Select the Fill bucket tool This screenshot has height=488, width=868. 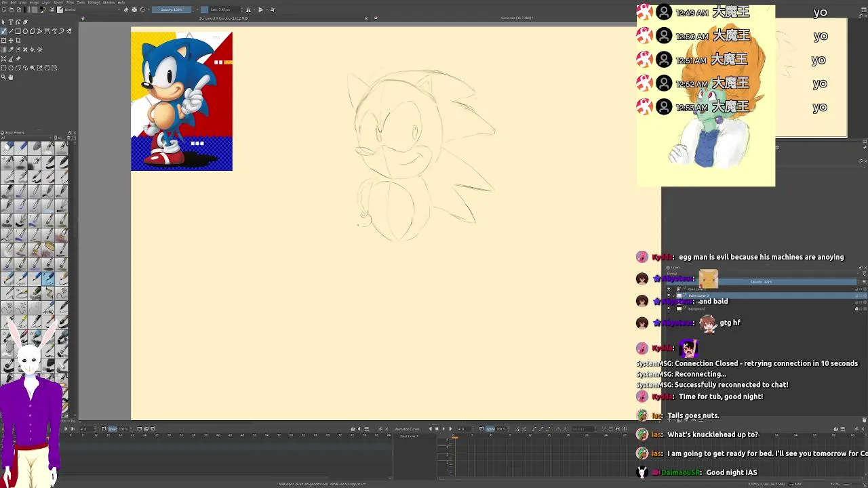33,49
